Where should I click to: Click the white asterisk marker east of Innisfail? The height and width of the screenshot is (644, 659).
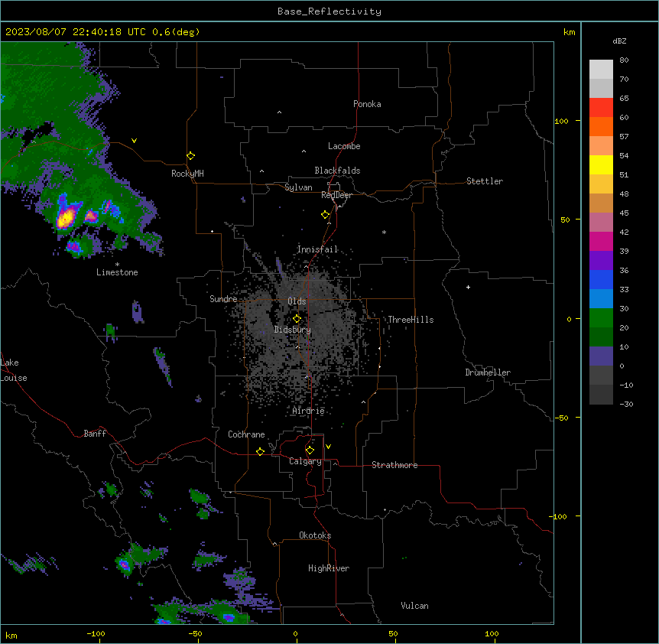(x=384, y=232)
